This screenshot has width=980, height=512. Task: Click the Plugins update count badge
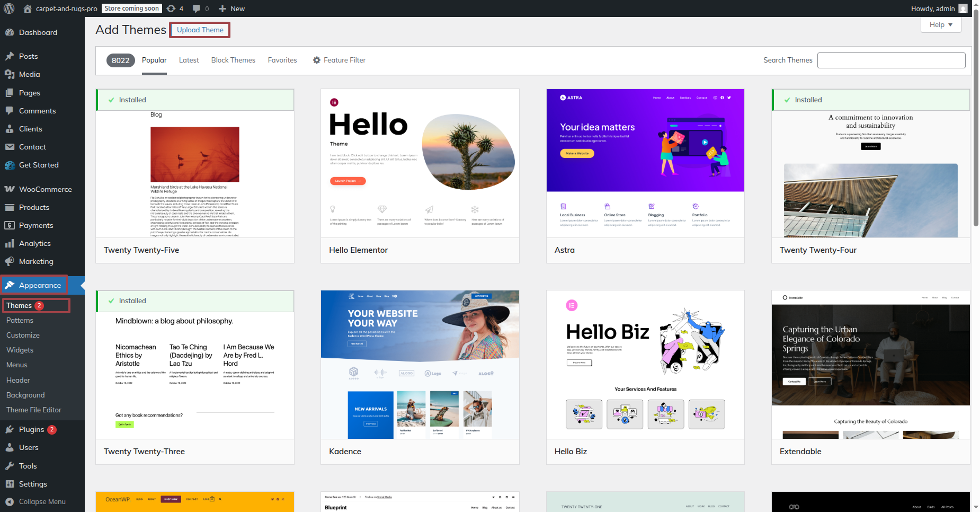click(x=52, y=429)
